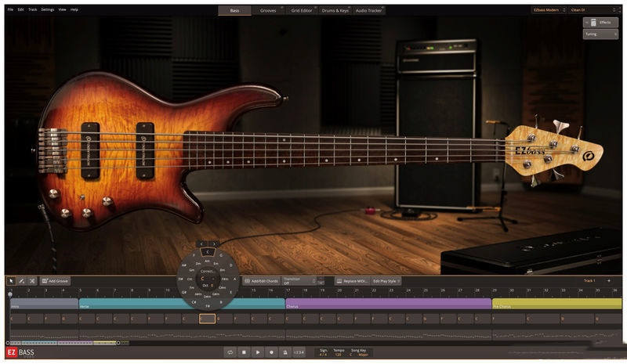Viewport: 627px width, 364px height.
Task: Open the View menu
Action: click(63, 9)
